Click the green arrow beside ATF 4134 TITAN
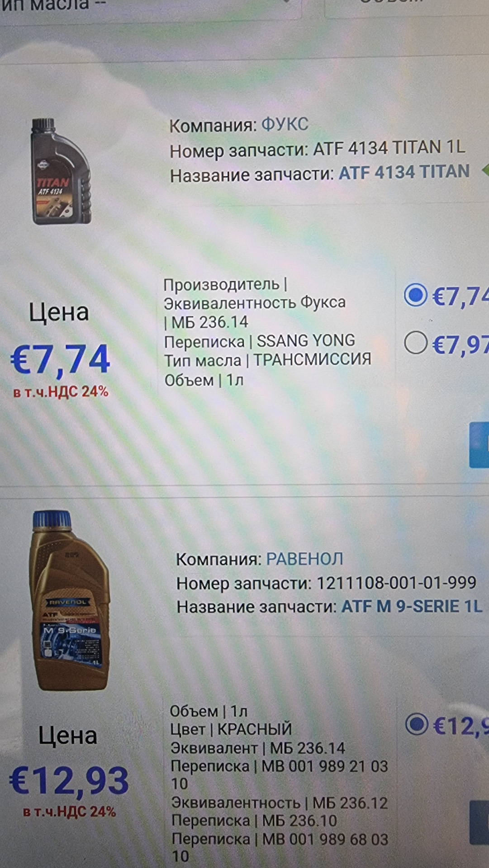 coord(485,171)
